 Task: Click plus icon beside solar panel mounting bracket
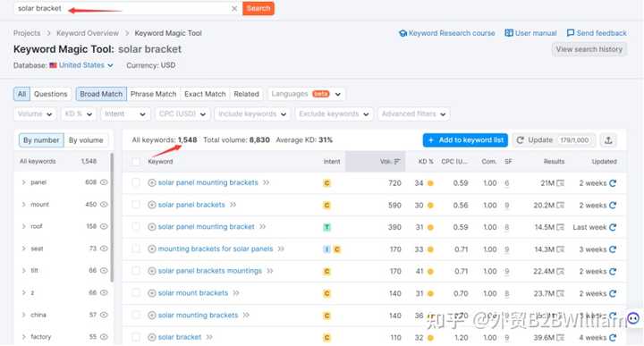151,227
